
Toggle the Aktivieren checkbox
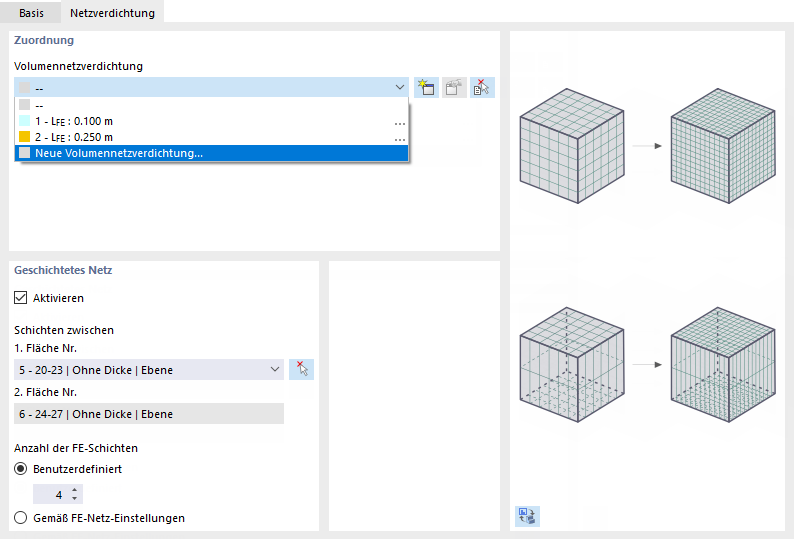pyautogui.click(x=21, y=298)
